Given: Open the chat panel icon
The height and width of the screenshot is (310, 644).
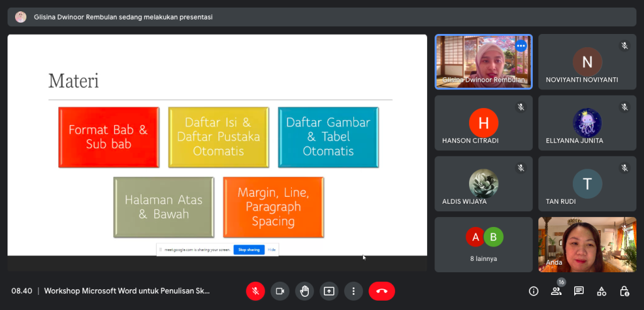Looking at the screenshot, I should tap(579, 291).
